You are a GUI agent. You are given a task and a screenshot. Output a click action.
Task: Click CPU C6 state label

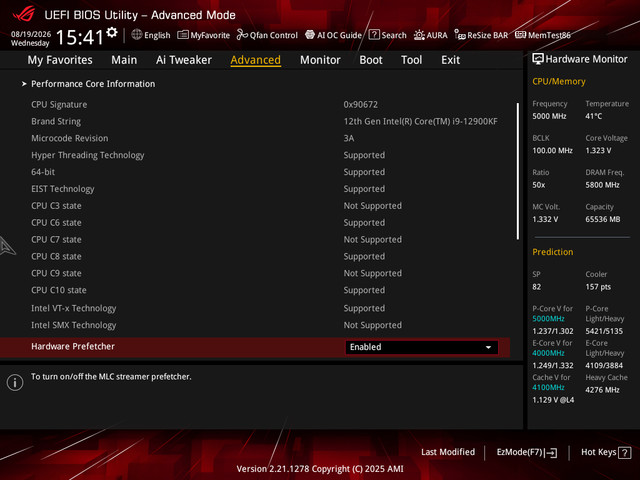[x=56, y=222]
